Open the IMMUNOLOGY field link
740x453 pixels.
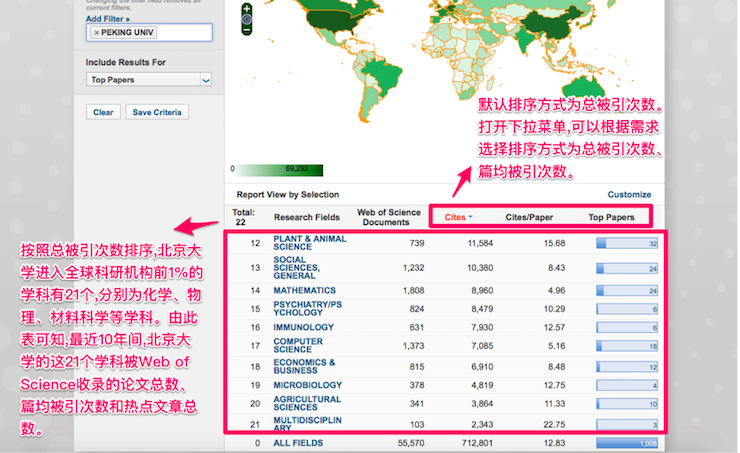[303, 327]
